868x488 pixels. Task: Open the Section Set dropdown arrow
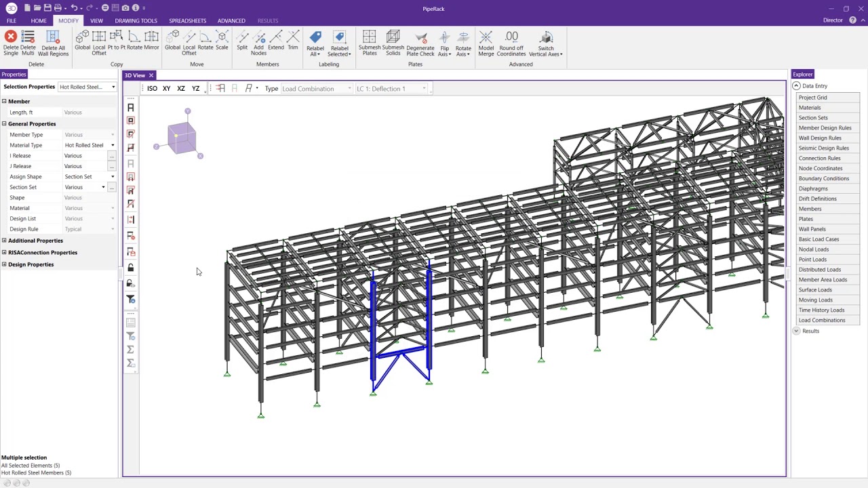pyautogui.click(x=104, y=187)
